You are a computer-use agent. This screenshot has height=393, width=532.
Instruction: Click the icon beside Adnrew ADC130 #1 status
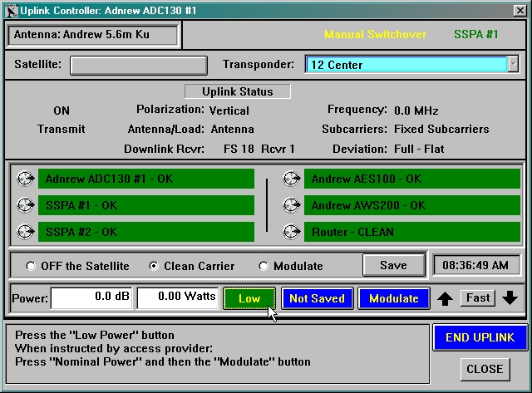point(26,179)
